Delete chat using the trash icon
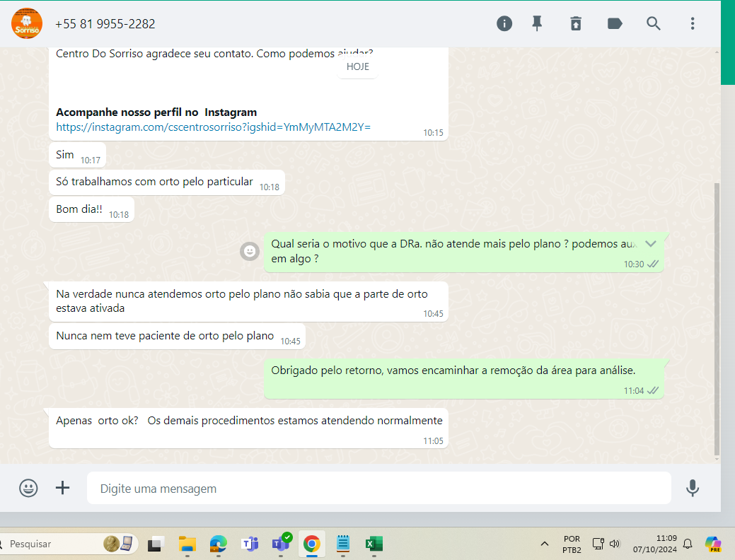The width and height of the screenshot is (735, 560). (x=576, y=23)
